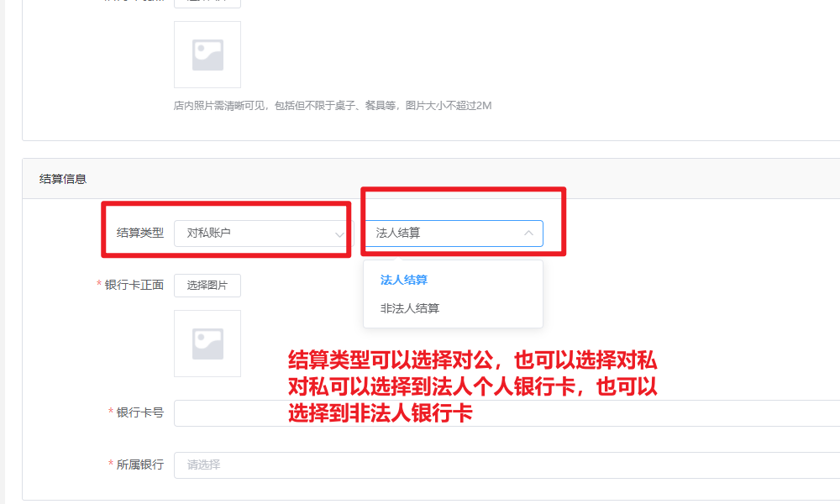The width and height of the screenshot is (840, 504).
Task: Click the down chevron in 对私账户 field
Action: pos(339,234)
